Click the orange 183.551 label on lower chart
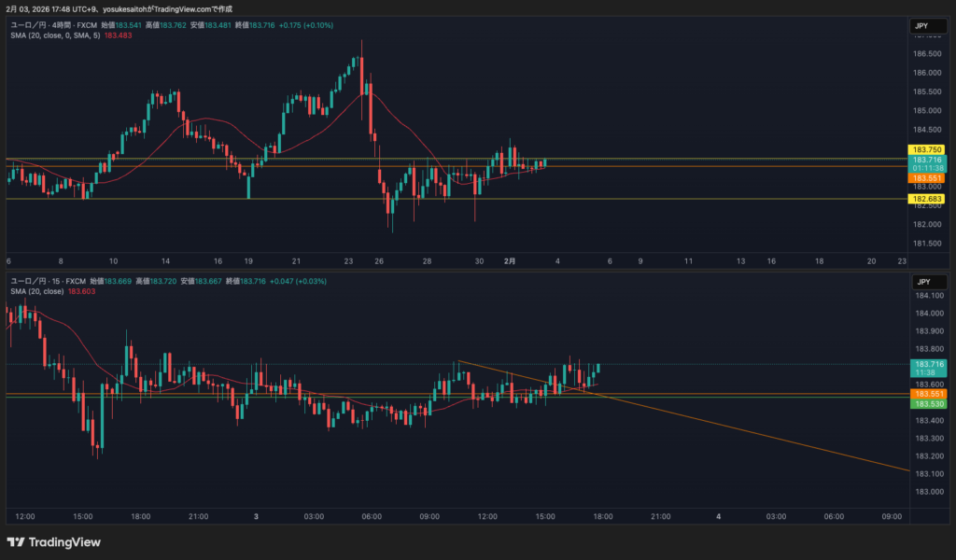The height and width of the screenshot is (560, 956). 928,394
